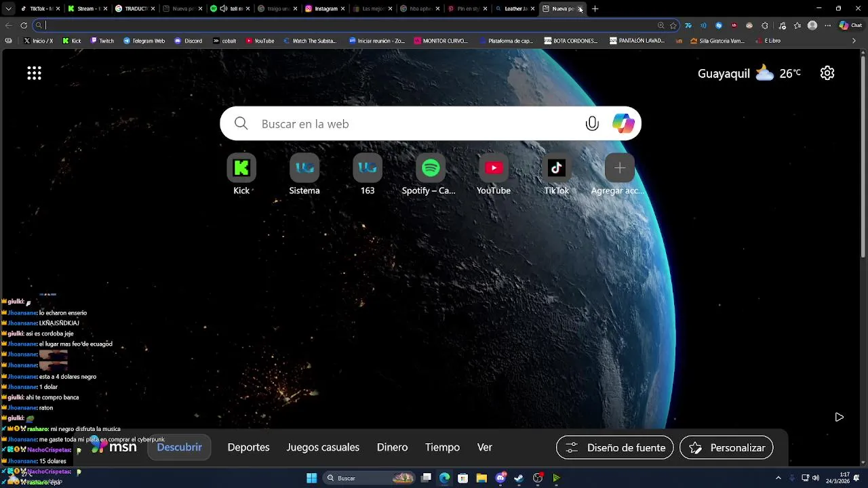The image size is (868, 488).
Task: Open the Spotify quick link tile
Action: click(x=430, y=175)
